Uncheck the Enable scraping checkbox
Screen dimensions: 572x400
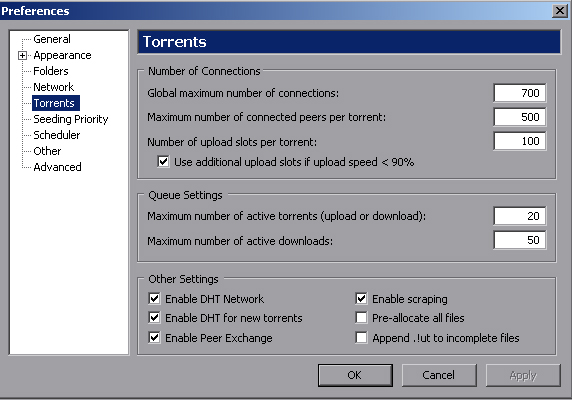point(361,299)
